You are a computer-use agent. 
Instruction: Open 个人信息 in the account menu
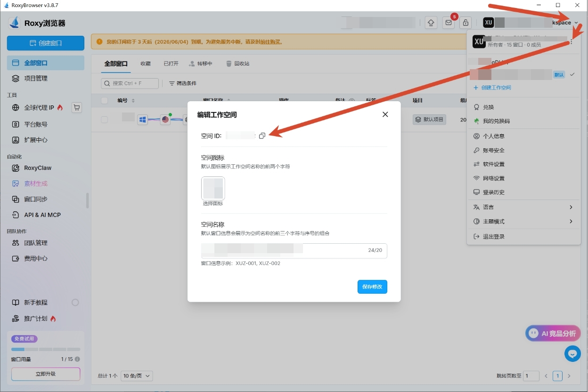tap(523, 136)
